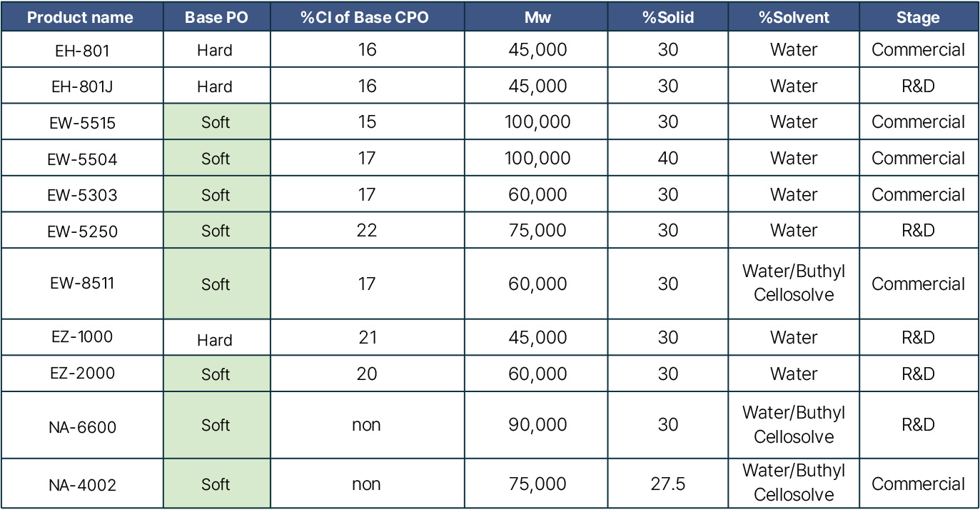
Task: Select the EH-801 product cell
Action: [x=81, y=50]
